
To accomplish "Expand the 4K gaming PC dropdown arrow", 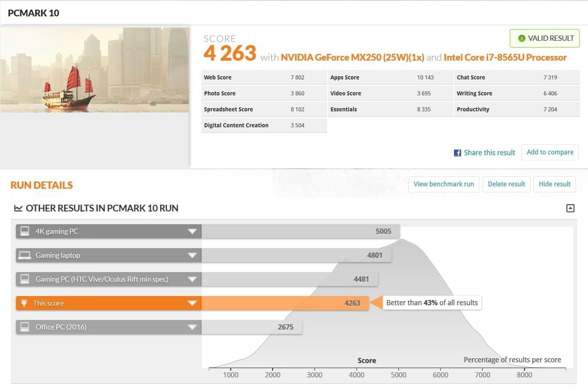I will tap(192, 231).
